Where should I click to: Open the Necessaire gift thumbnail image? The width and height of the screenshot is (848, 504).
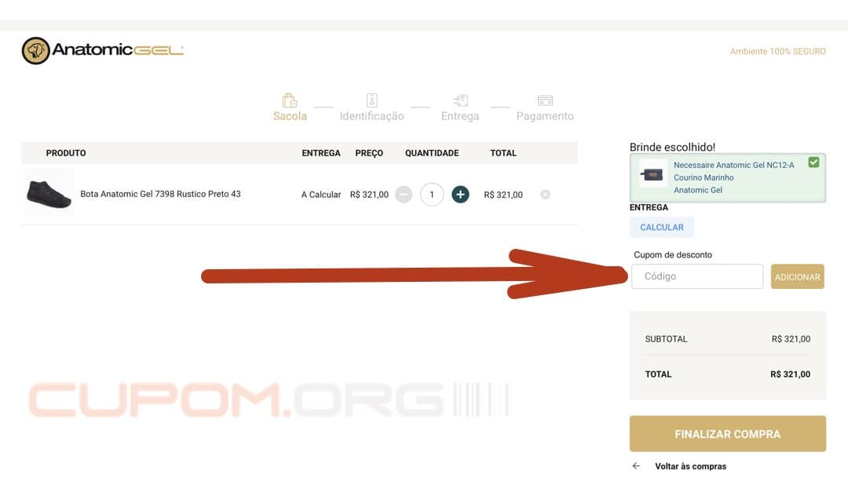pos(652,174)
